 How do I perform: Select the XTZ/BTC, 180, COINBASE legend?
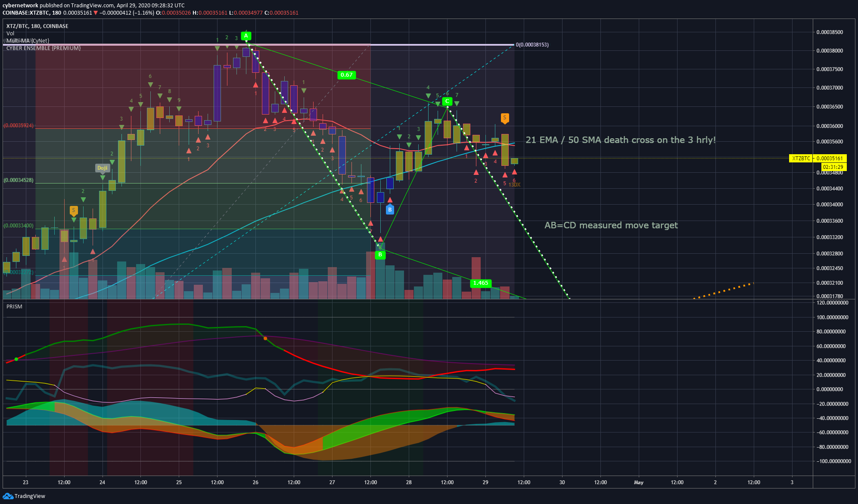[x=37, y=26]
